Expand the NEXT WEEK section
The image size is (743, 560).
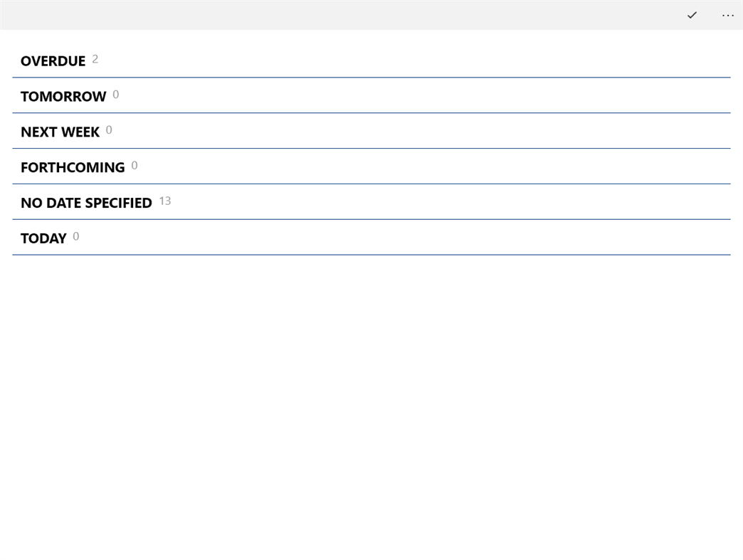(x=60, y=132)
